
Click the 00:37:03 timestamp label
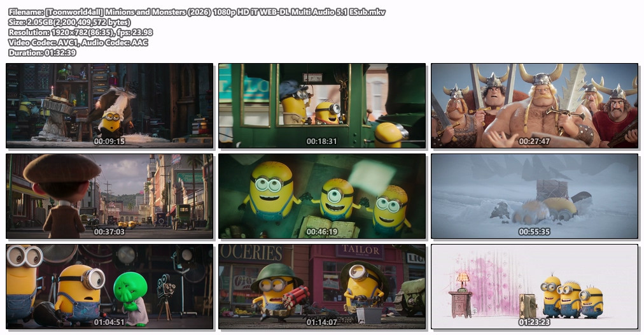[109, 232]
